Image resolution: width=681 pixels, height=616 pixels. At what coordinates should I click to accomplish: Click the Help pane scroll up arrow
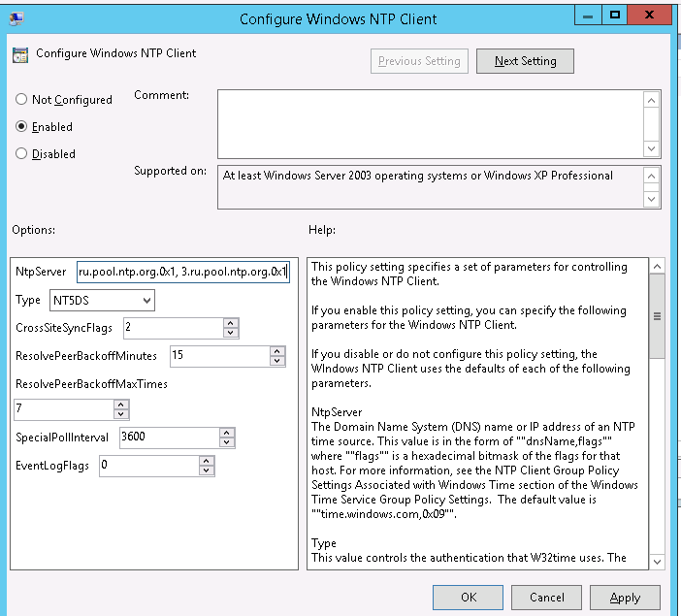657,267
